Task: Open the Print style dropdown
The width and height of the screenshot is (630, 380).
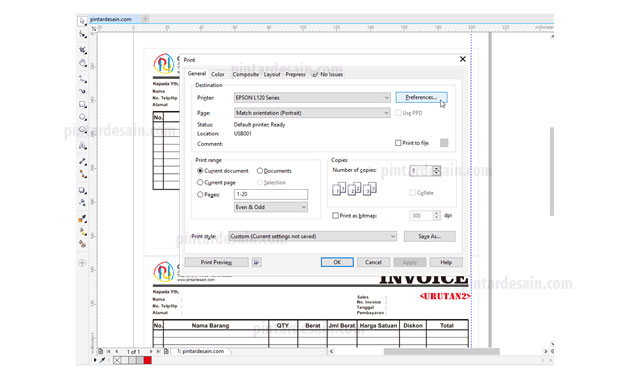Action: (x=313, y=236)
